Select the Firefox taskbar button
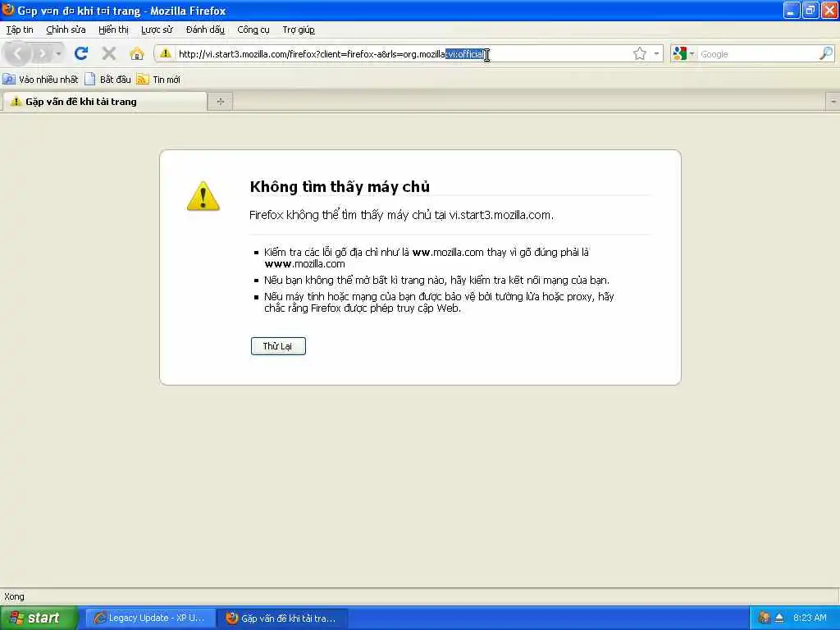840x630 pixels. [283, 618]
